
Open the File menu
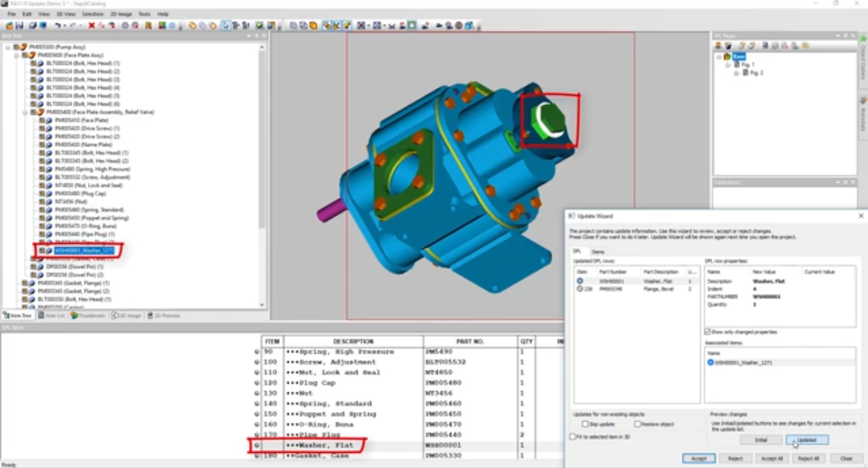coord(11,14)
